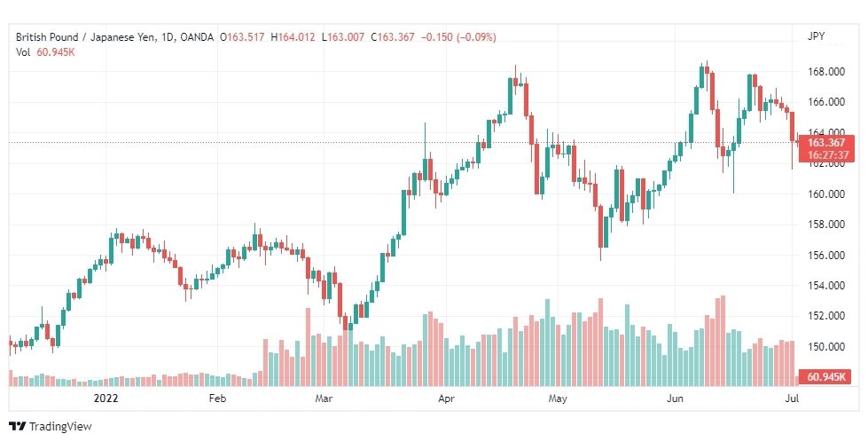
Task: Click the Jul time axis label
Action: (794, 399)
